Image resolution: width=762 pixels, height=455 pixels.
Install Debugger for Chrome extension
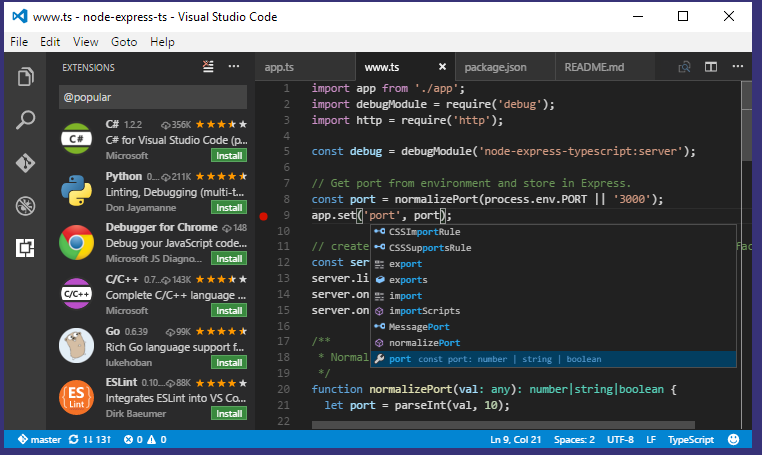point(229,259)
